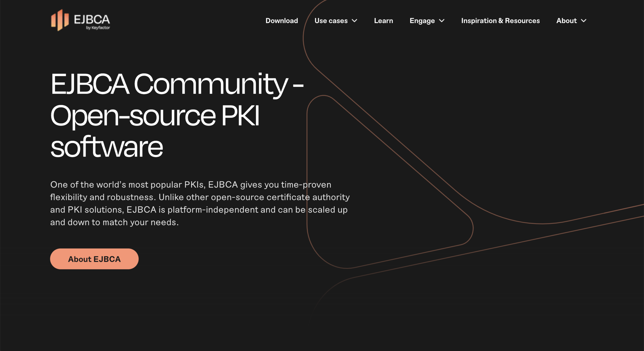Open the Use cases menu label
Screen dimensions: 644x351
click(331, 21)
